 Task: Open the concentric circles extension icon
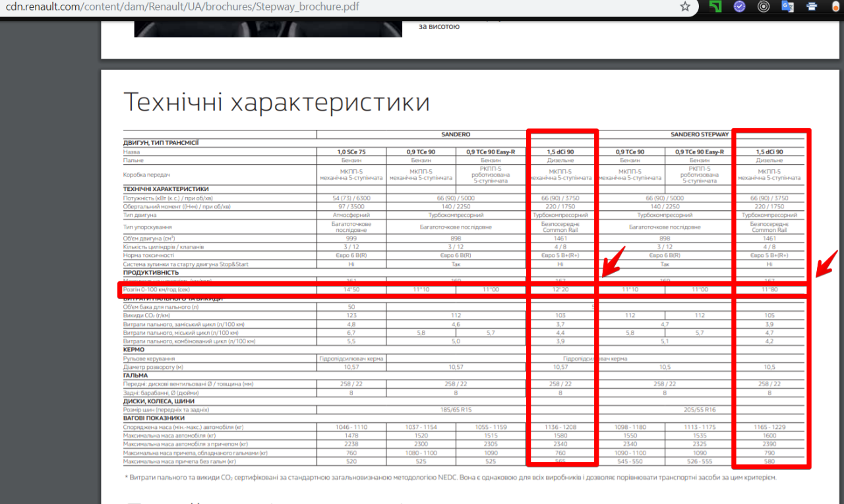tap(764, 7)
